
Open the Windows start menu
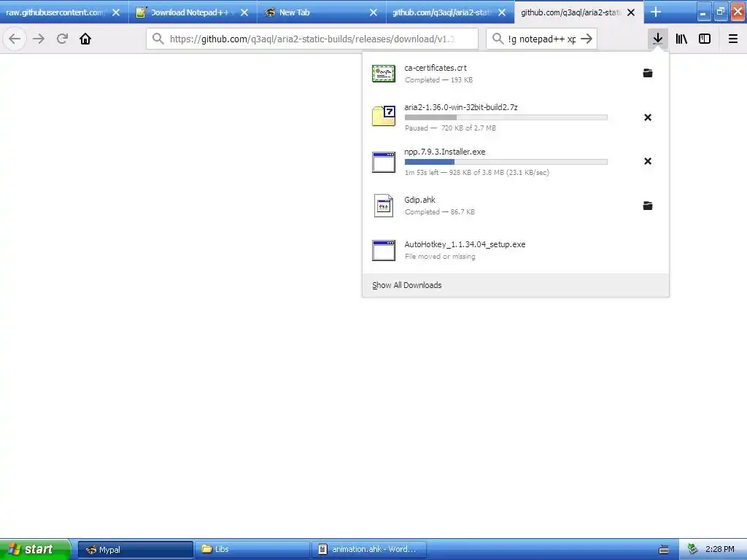pos(35,549)
